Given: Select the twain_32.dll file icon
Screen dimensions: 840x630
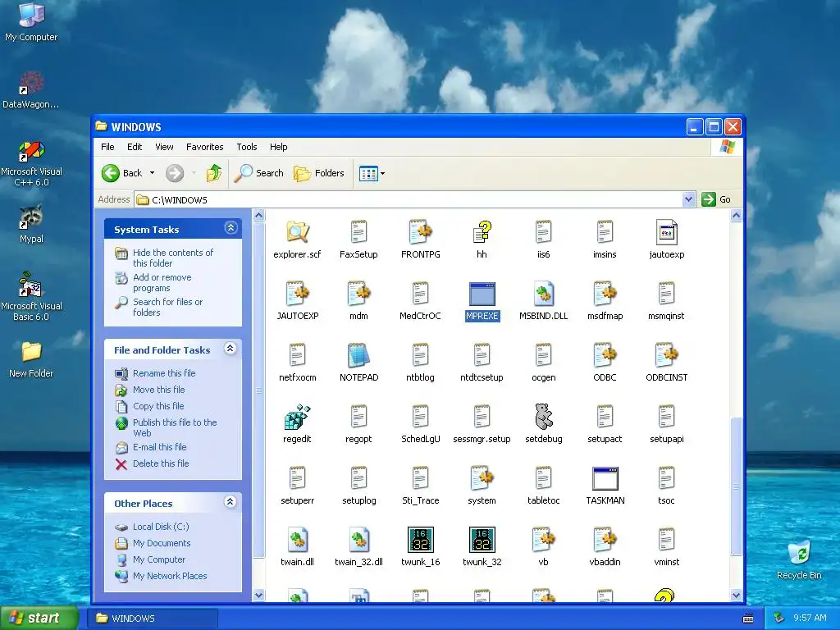Looking at the screenshot, I should 358,540.
